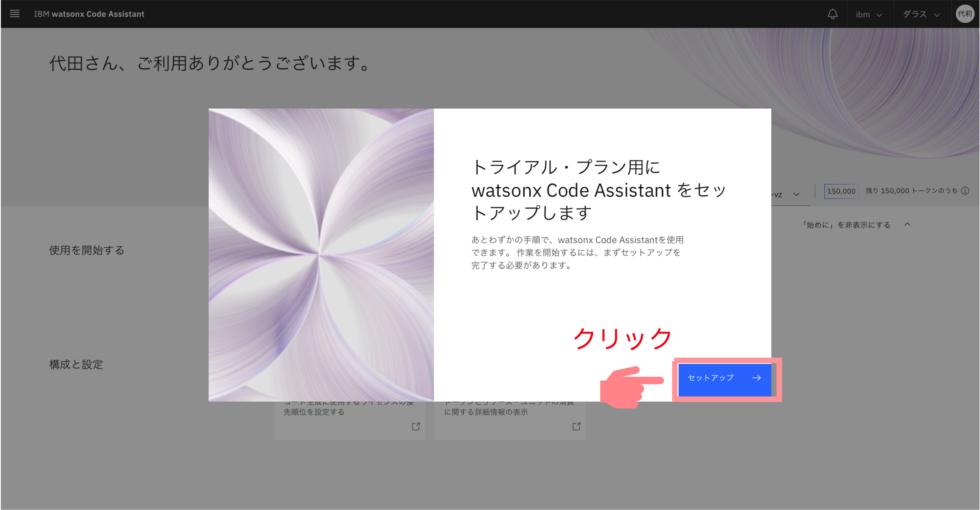Click the 使用を開始する section heading
Screen dimensions: 980x510
point(87,250)
